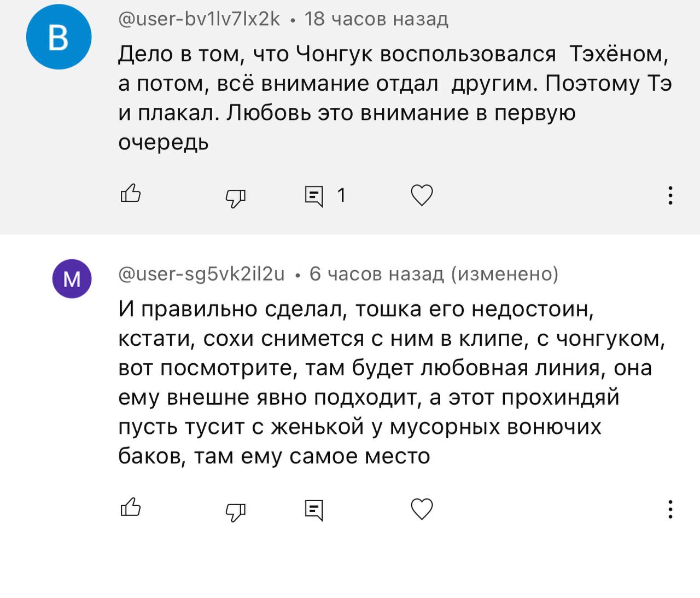Select the first comment text about Тэхён
700x598 pixels.
point(394,83)
